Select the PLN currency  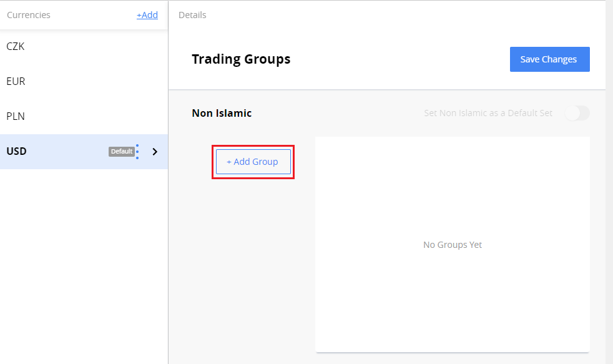pyautogui.click(x=15, y=116)
